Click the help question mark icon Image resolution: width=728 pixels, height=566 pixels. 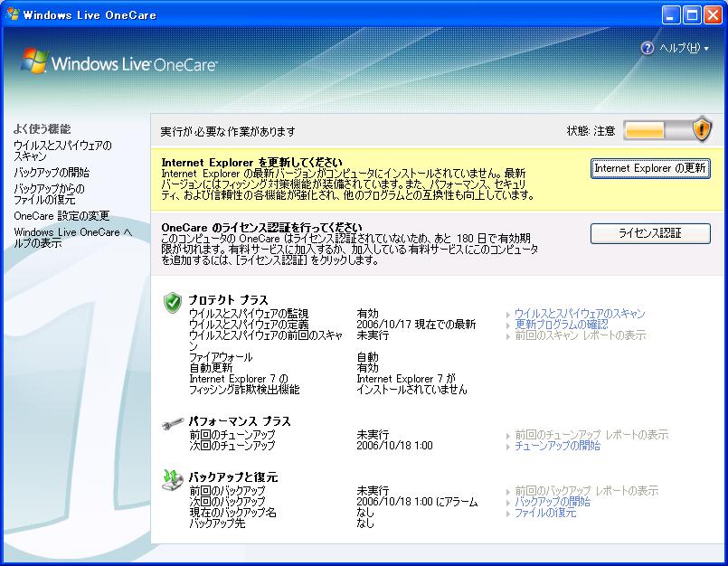pos(647,48)
